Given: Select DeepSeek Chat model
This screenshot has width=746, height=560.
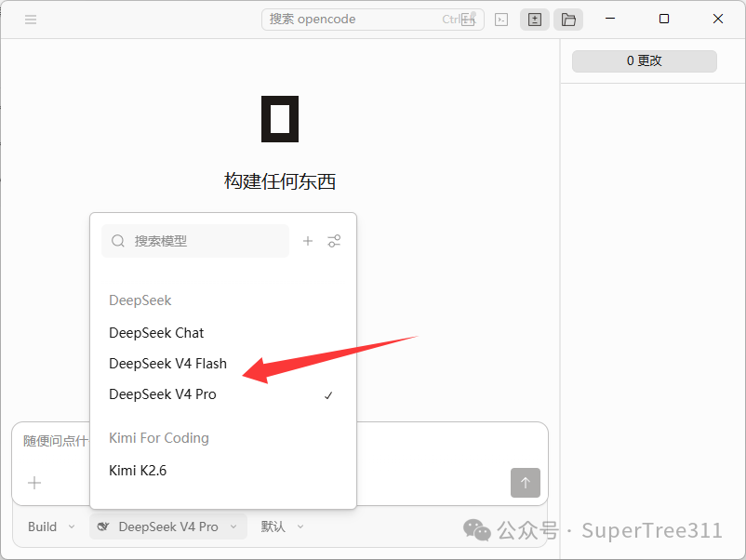Looking at the screenshot, I should coord(222,333).
